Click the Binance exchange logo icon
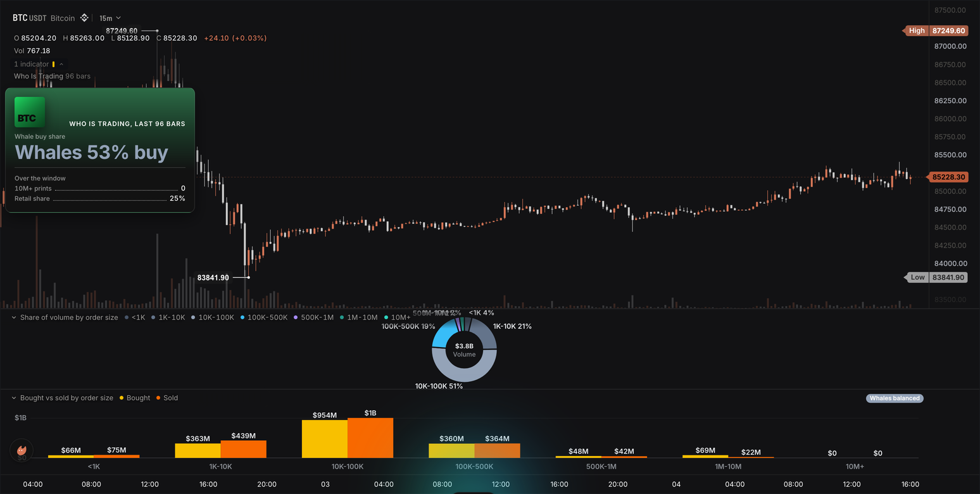 pos(83,18)
